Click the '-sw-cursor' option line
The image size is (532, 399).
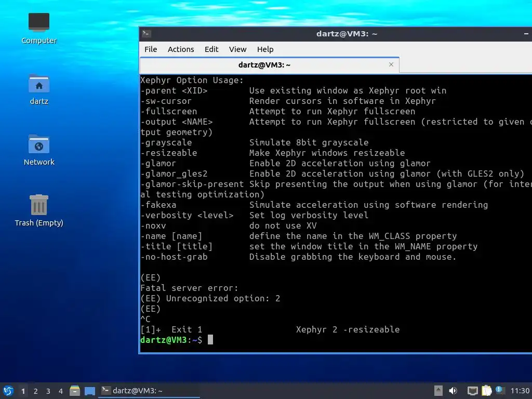[288, 101]
